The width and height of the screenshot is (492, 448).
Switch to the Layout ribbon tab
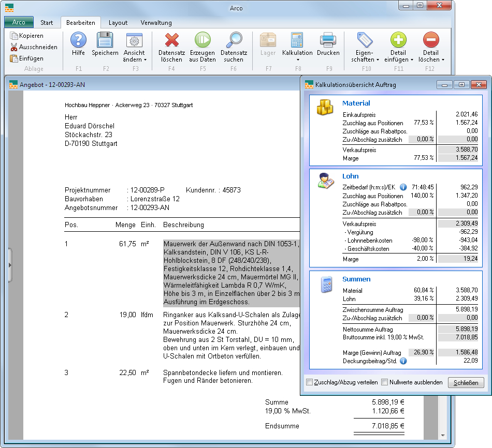118,23
